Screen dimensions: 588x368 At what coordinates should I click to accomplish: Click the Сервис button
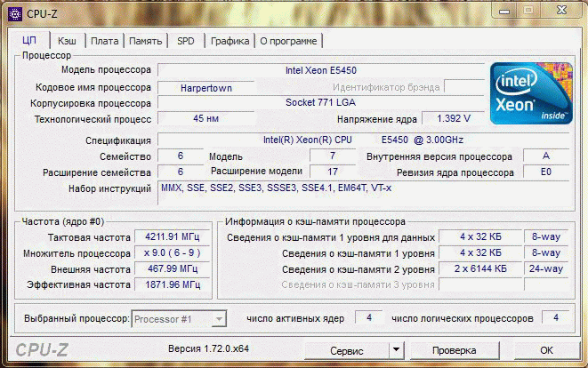(347, 350)
